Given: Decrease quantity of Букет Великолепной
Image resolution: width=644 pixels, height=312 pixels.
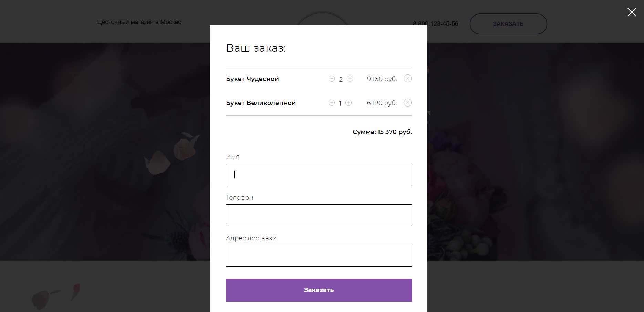Looking at the screenshot, I should click(x=332, y=103).
